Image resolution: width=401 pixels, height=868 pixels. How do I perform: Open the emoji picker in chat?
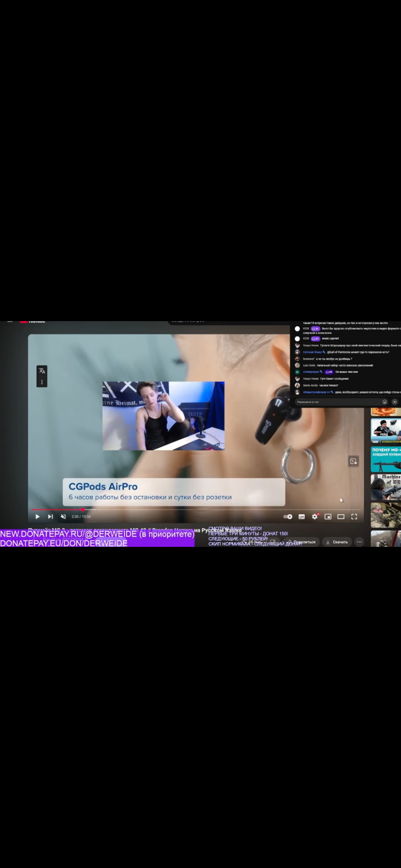(385, 402)
